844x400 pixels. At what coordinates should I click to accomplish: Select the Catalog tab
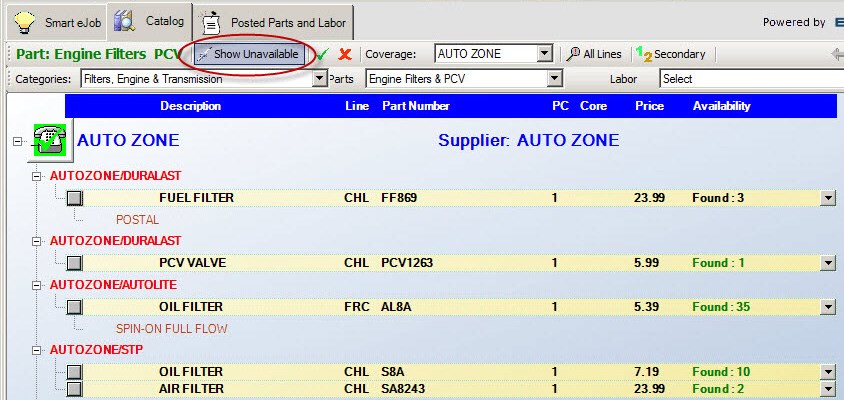tap(150, 21)
